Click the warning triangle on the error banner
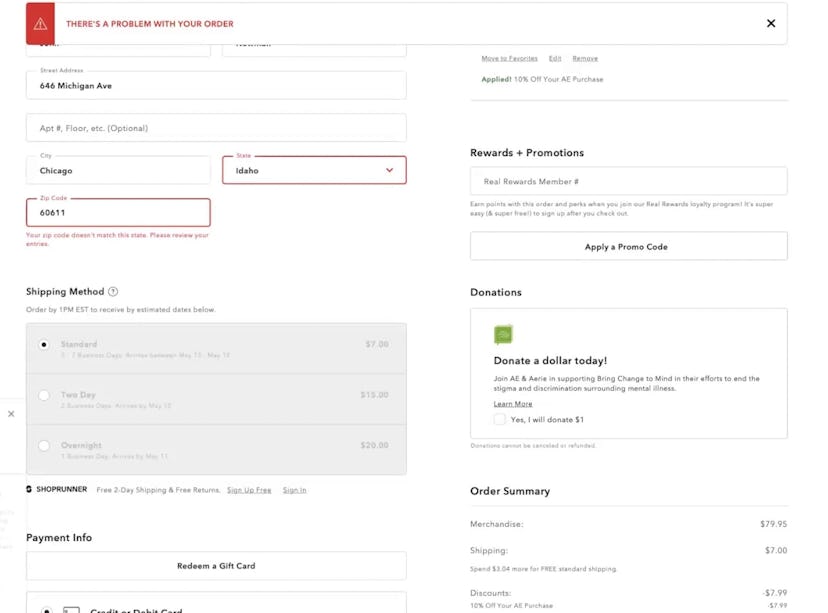This screenshot has width=828, height=613. point(39,22)
